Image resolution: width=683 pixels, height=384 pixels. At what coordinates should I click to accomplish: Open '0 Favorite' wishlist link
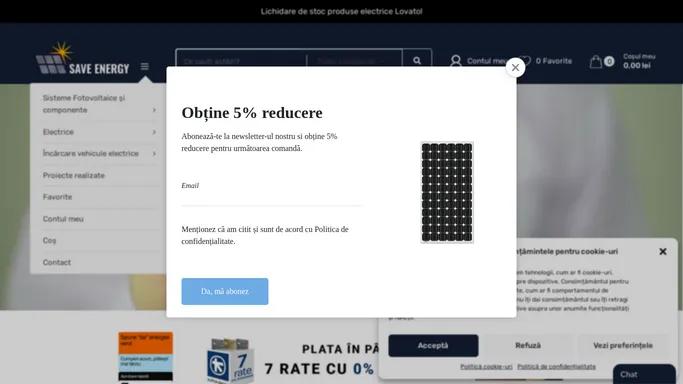tap(554, 61)
